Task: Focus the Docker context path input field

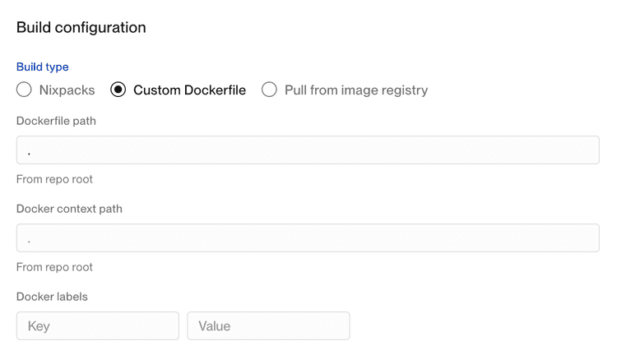Action: coord(308,238)
